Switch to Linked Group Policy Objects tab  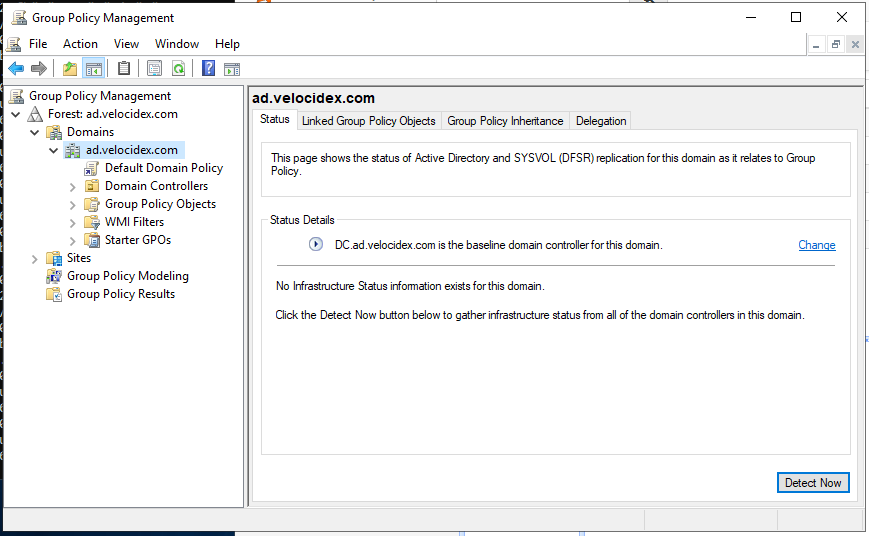pos(368,121)
